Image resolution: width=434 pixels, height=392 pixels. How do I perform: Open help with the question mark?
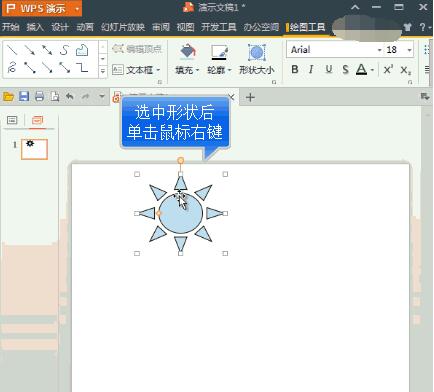[422, 27]
